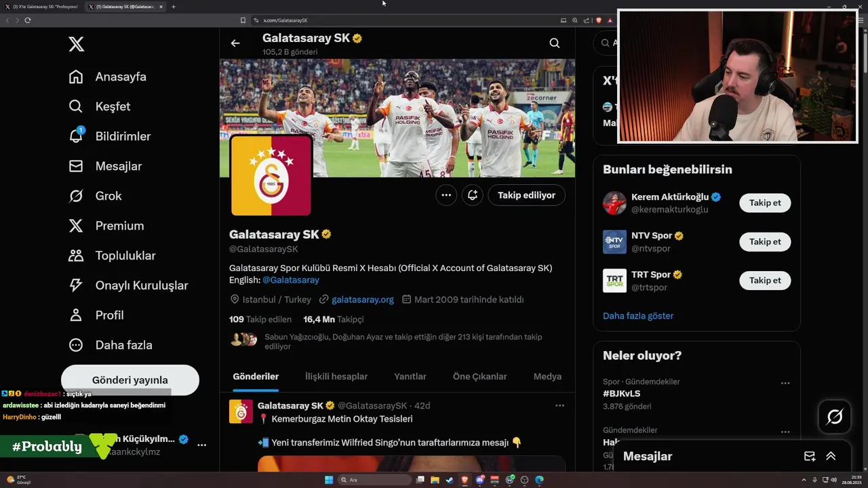Open TRT Spor account logo
This screenshot has width=868, height=488.
pyautogui.click(x=614, y=281)
